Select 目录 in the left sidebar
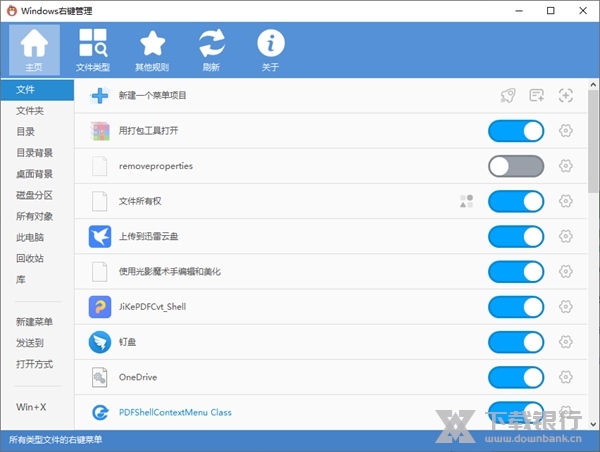 pyautogui.click(x=37, y=132)
